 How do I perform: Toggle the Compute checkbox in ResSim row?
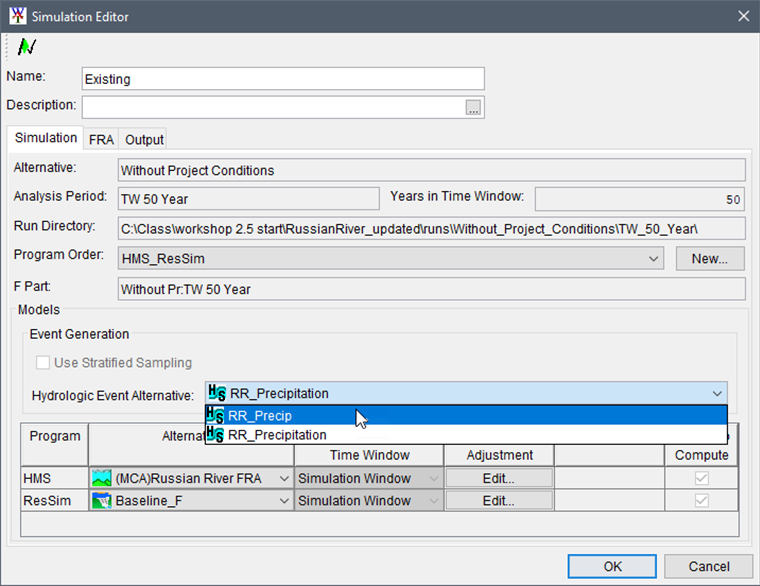[701, 500]
